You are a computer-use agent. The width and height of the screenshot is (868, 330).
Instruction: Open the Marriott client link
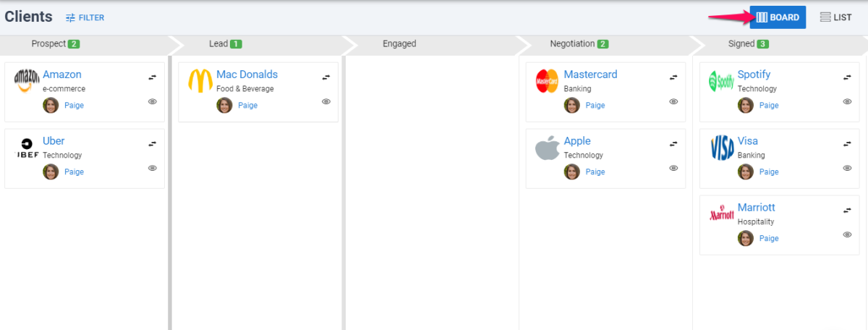click(x=756, y=208)
